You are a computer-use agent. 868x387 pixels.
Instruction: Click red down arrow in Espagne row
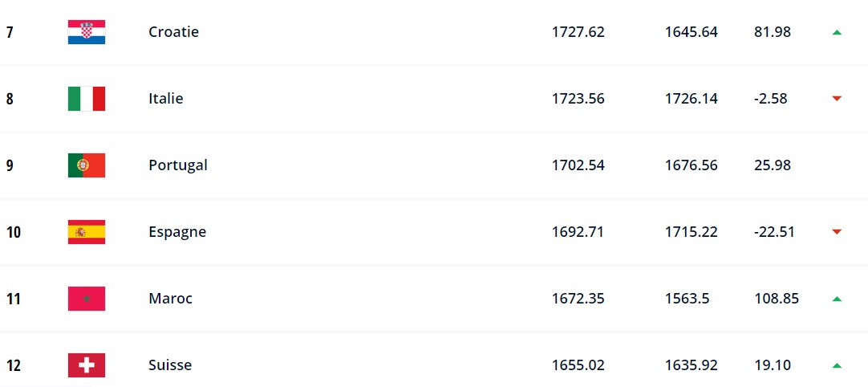(x=837, y=232)
